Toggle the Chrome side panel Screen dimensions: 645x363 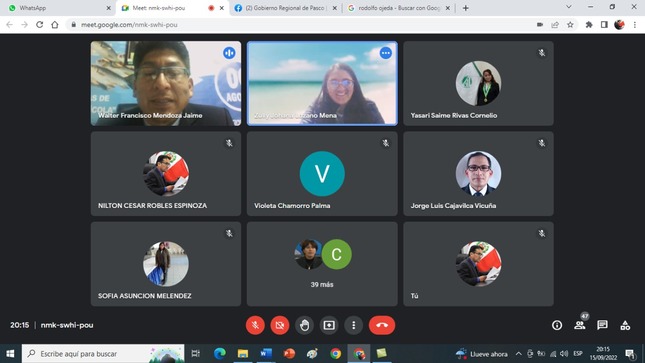(x=604, y=25)
